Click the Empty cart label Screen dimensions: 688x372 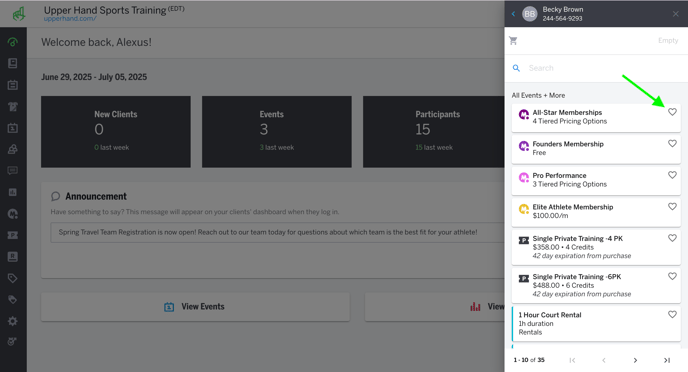tap(668, 40)
